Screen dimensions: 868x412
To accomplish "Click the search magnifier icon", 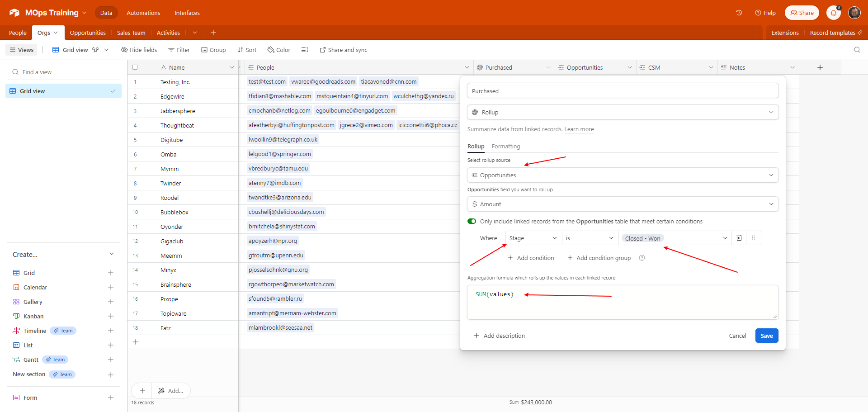I will tap(857, 50).
